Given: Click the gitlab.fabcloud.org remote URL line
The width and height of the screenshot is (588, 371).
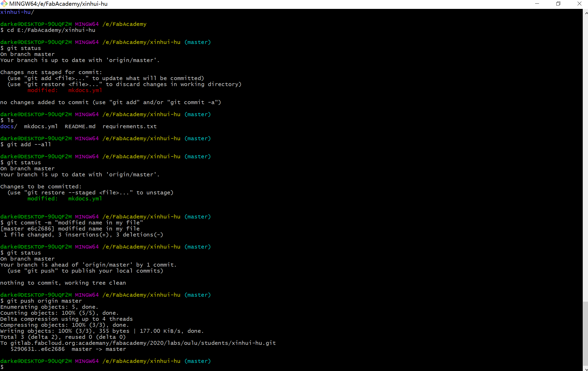Looking at the screenshot, I should 138,343.
